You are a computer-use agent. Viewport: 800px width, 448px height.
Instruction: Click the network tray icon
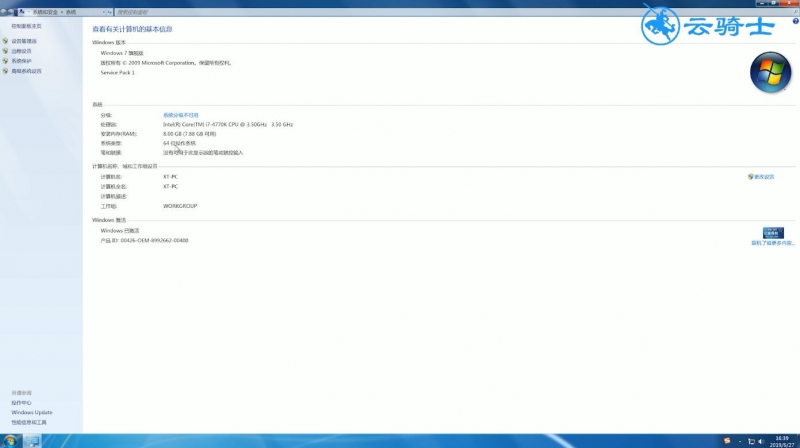point(752,441)
